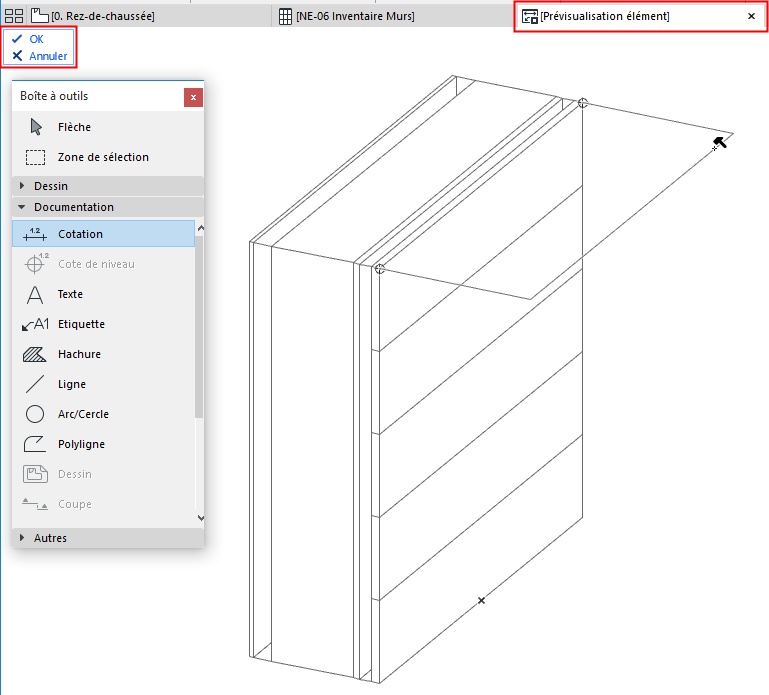Pick the Arc/Cercle tool

103,413
